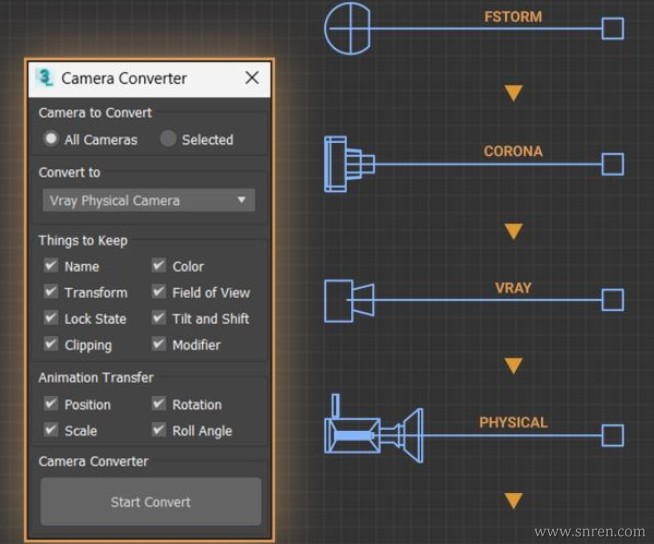Click the 3ds Max logo in title bar
Image resolution: width=654 pixels, height=544 pixels.
pos(45,78)
